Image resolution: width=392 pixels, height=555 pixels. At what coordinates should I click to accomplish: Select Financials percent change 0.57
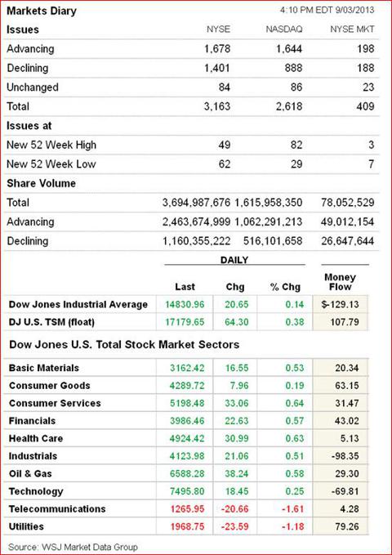tap(295, 421)
